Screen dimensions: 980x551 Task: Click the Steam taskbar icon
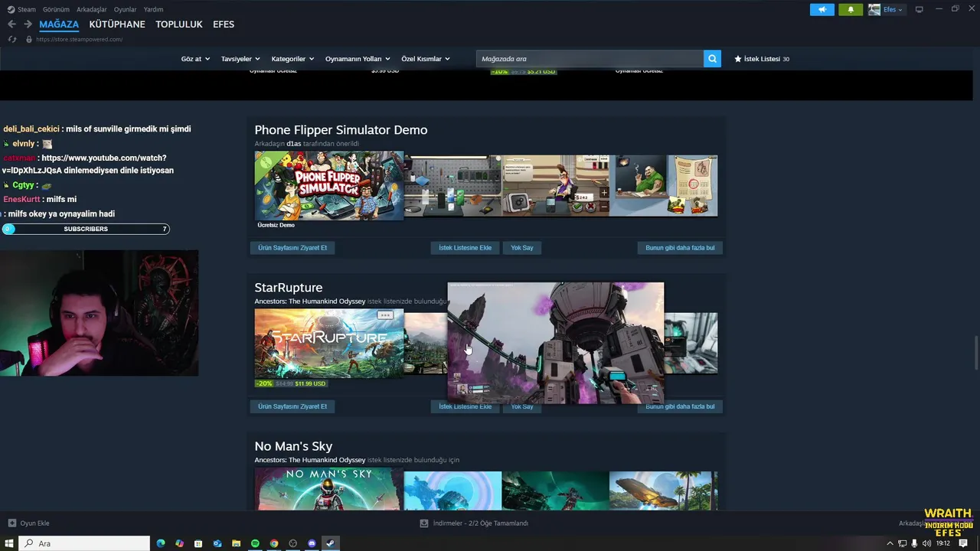[331, 543]
